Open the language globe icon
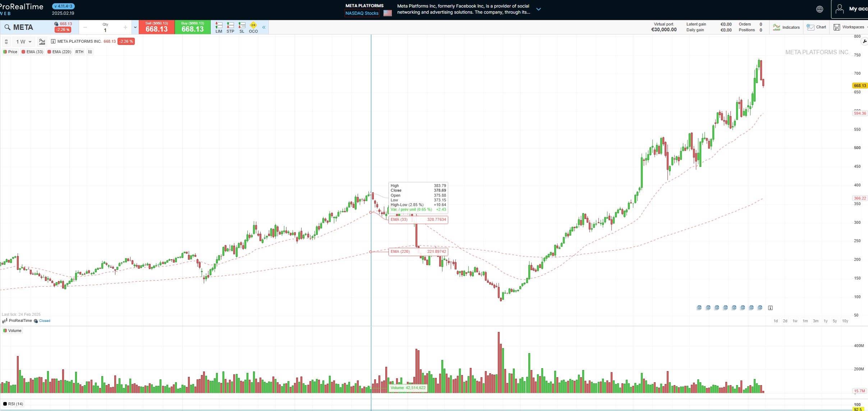868x411 pixels. tap(819, 9)
